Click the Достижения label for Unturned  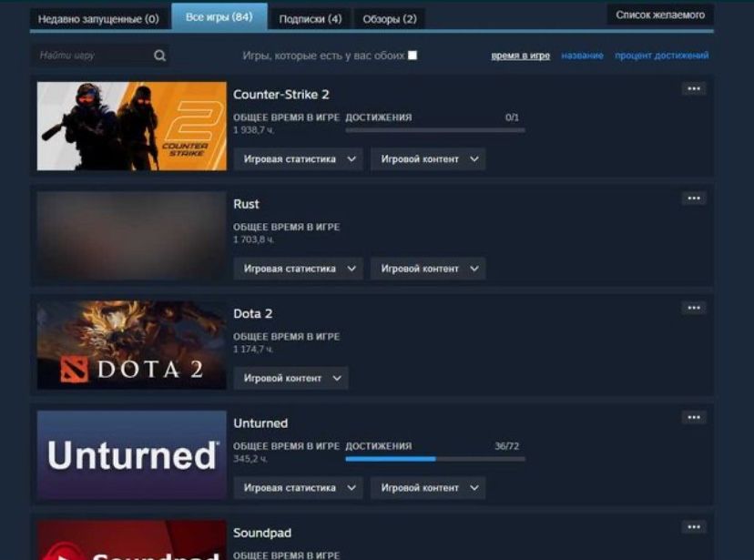click(379, 446)
